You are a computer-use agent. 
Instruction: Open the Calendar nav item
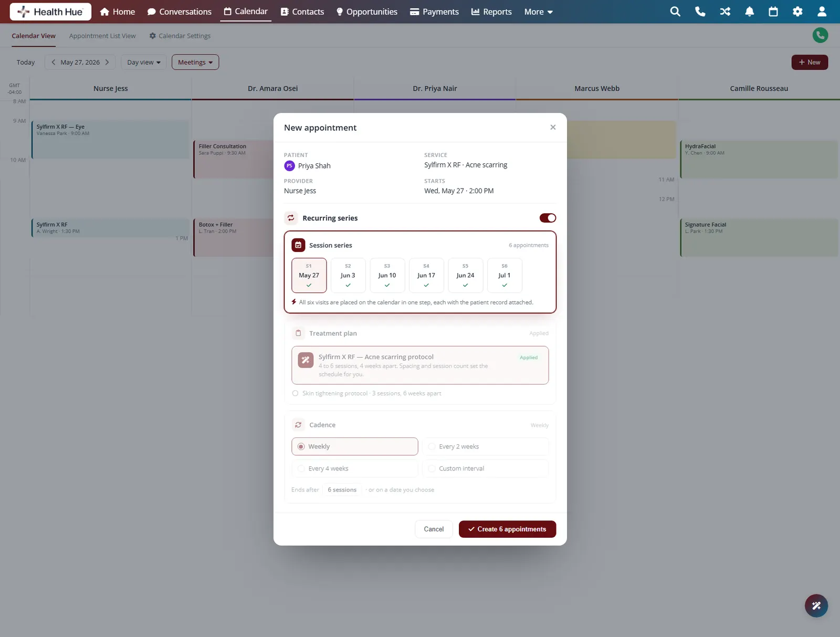click(246, 11)
